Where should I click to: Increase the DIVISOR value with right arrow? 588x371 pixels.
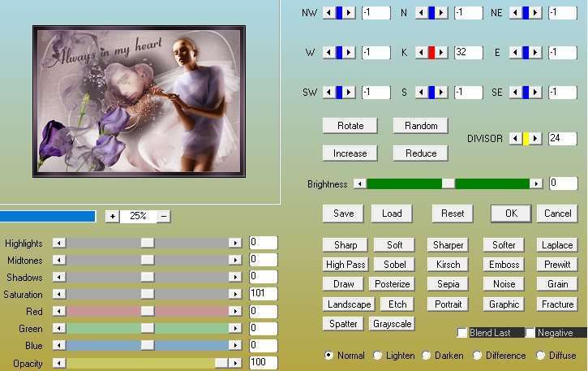[x=535, y=139]
